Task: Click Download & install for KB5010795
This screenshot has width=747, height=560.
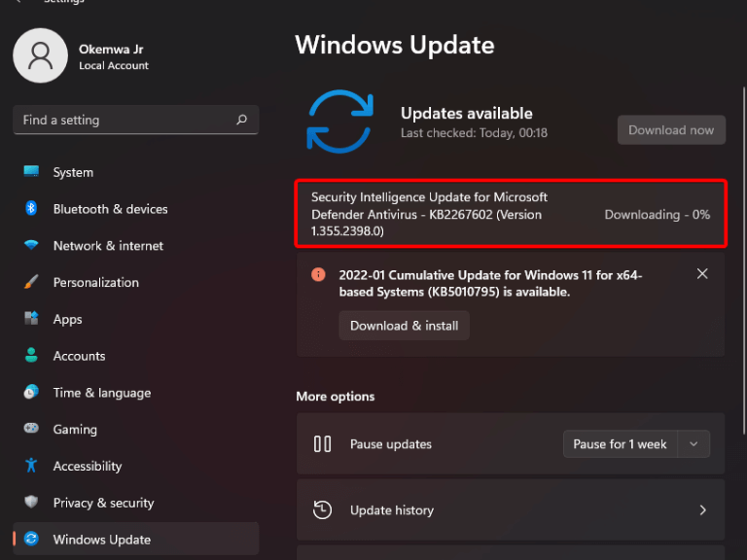Action: pyautogui.click(x=404, y=326)
